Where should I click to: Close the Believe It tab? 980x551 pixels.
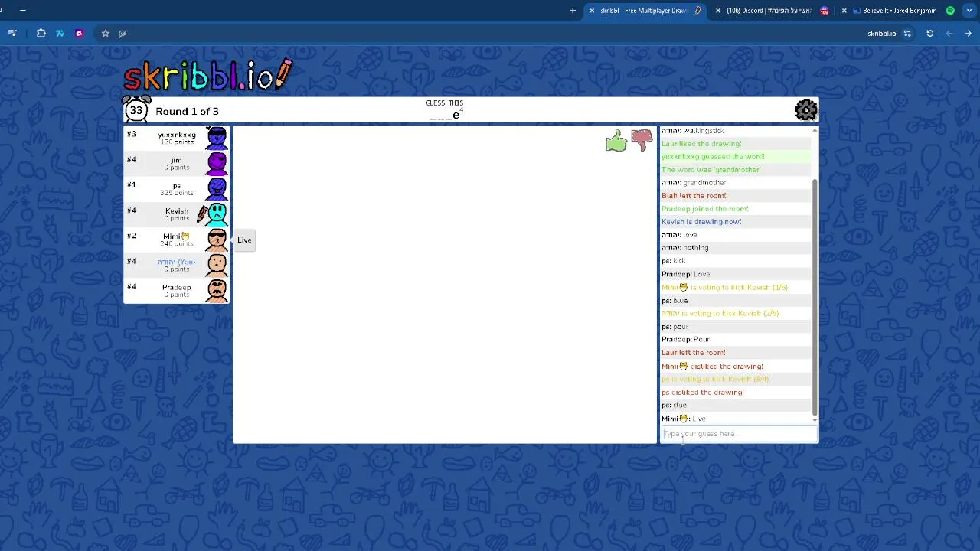(844, 11)
